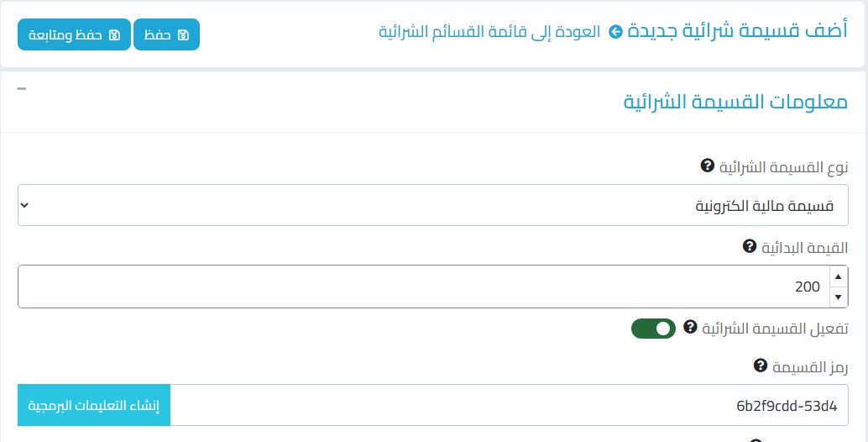Image resolution: width=868 pixels, height=442 pixels.
Task: Click the back arrow circle icon
Action: 615,32
